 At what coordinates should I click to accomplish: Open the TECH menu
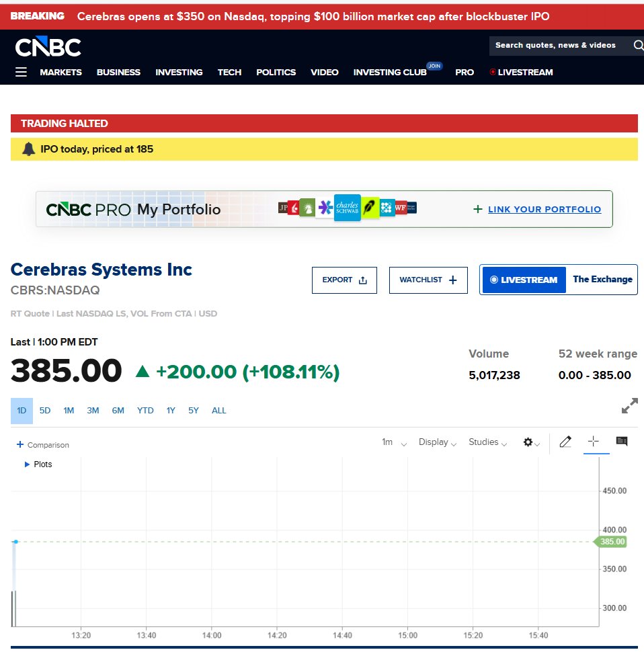point(229,73)
